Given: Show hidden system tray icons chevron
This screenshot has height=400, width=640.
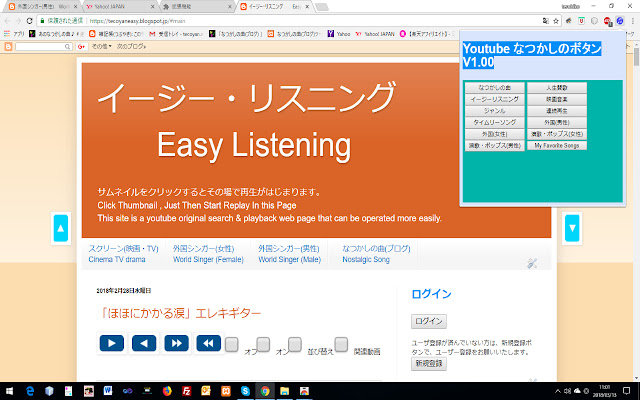Looking at the screenshot, I should coord(558,391).
